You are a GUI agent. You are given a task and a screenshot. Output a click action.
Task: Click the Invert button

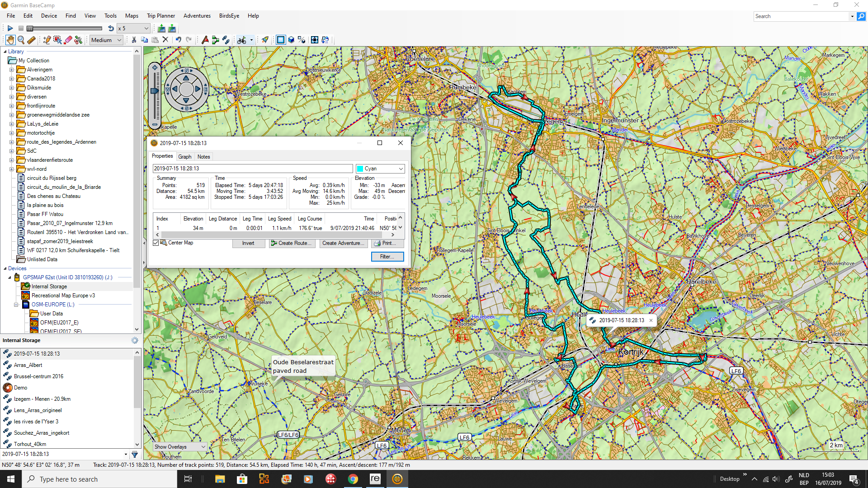point(248,243)
